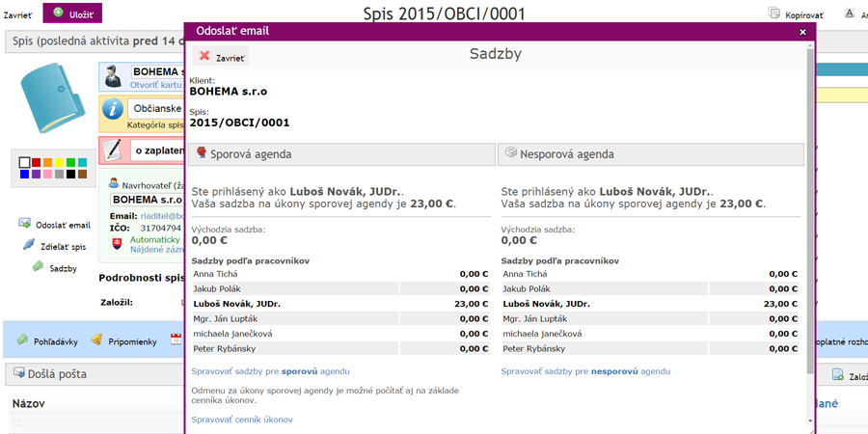Click the letter A icon in the top toolbar
This screenshot has width=868, height=434.
pyautogui.click(x=850, y=14)
